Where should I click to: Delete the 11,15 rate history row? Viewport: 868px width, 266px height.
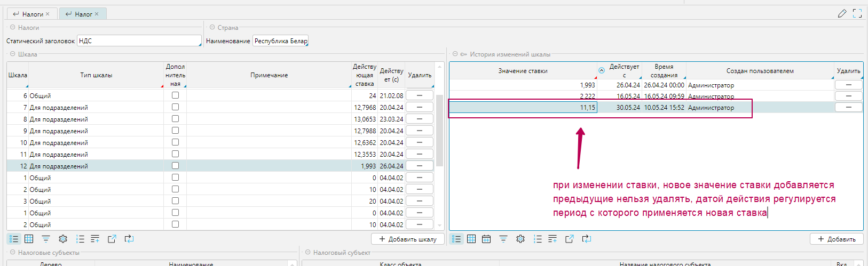point(848,107)
